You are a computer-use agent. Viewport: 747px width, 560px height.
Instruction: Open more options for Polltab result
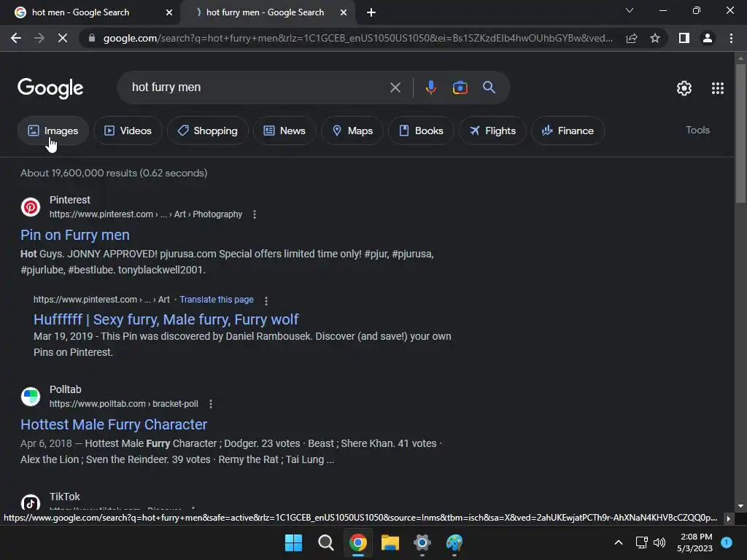click(x=211, y=404)
